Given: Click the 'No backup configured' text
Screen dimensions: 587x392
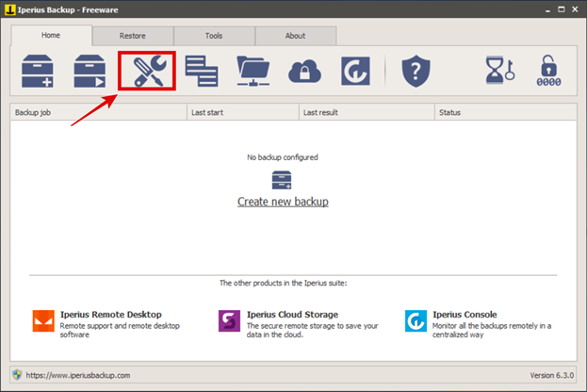Looking at the screenshot, I should [283, 157].
